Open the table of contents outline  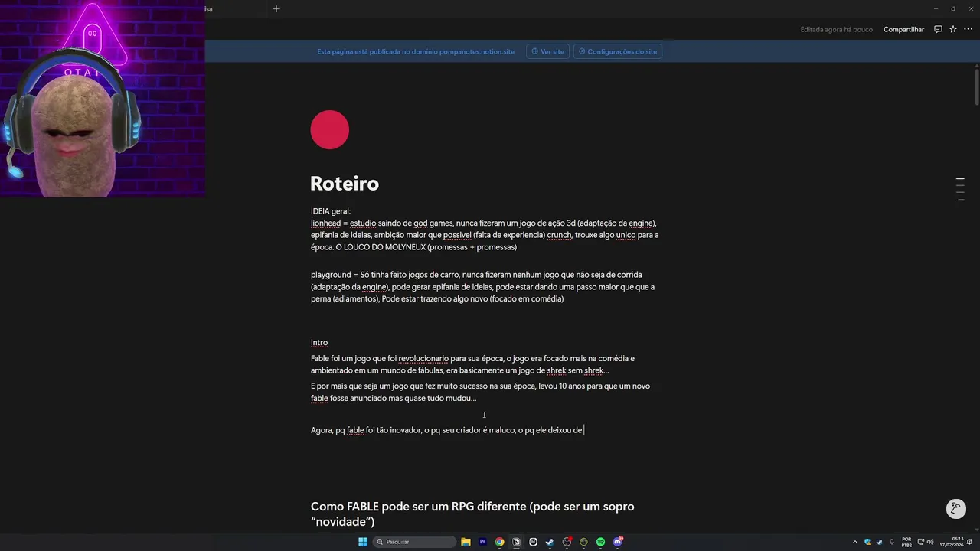click(x=960, y=188)
